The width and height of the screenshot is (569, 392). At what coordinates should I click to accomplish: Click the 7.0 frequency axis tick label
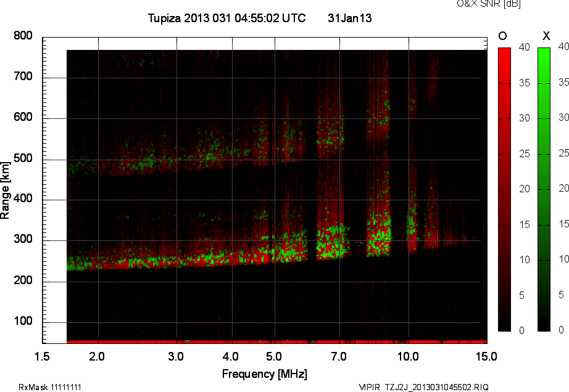339,356
